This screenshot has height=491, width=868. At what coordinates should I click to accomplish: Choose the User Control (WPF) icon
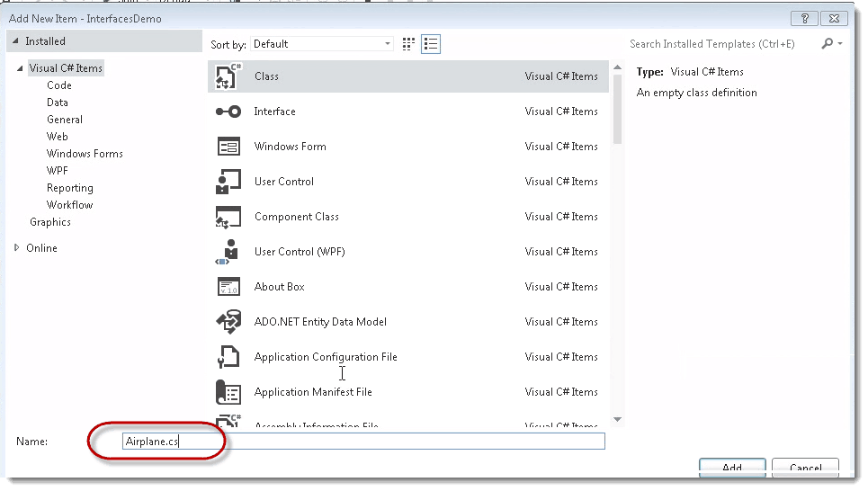coord(228,252)
